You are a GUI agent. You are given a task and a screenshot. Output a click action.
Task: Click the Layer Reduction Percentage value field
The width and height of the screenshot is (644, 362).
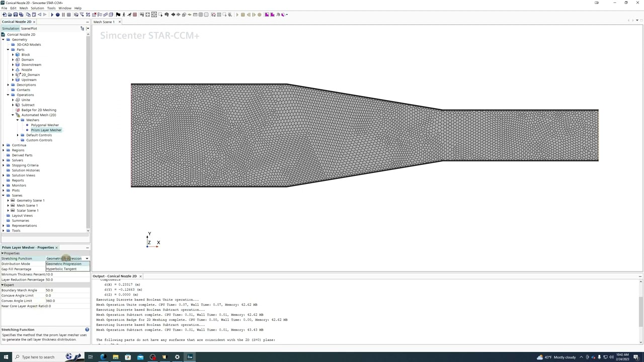click(67, 280)
